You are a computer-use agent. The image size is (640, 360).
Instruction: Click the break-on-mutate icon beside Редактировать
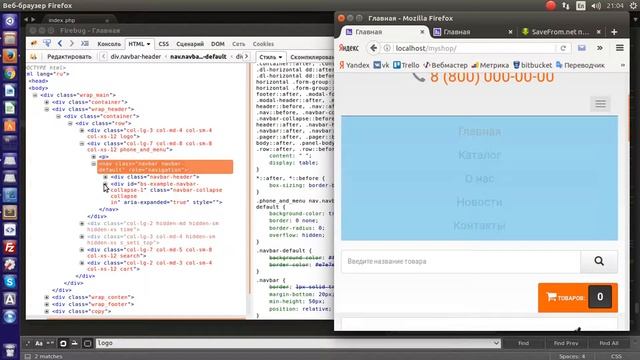coord(33,56)
